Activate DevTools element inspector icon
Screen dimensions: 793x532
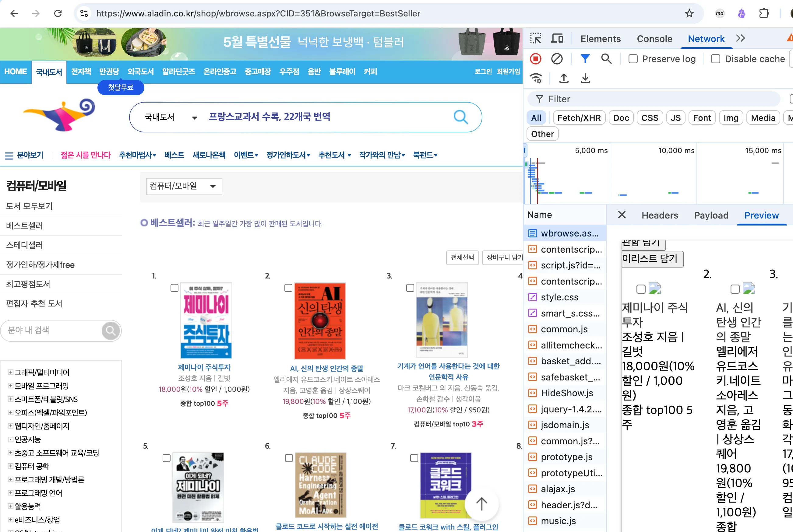(536, 39)
